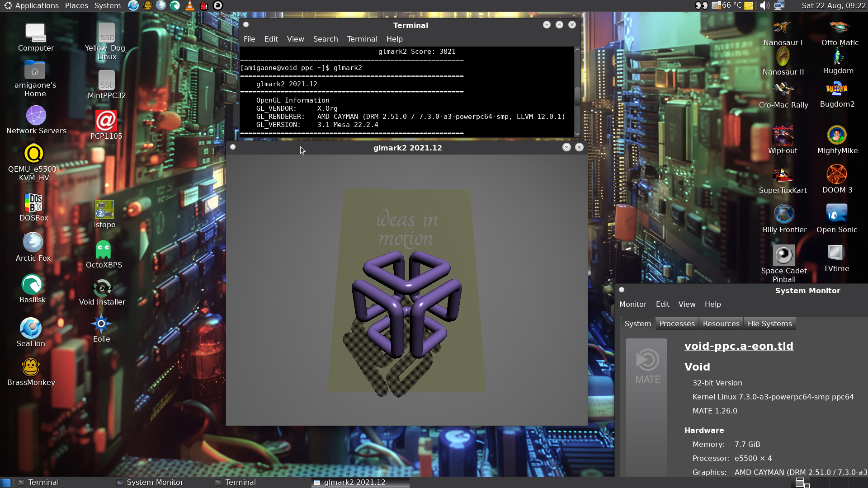
Task: Expand the Terminal window's Search menu
Action: (x=325, y=39)
